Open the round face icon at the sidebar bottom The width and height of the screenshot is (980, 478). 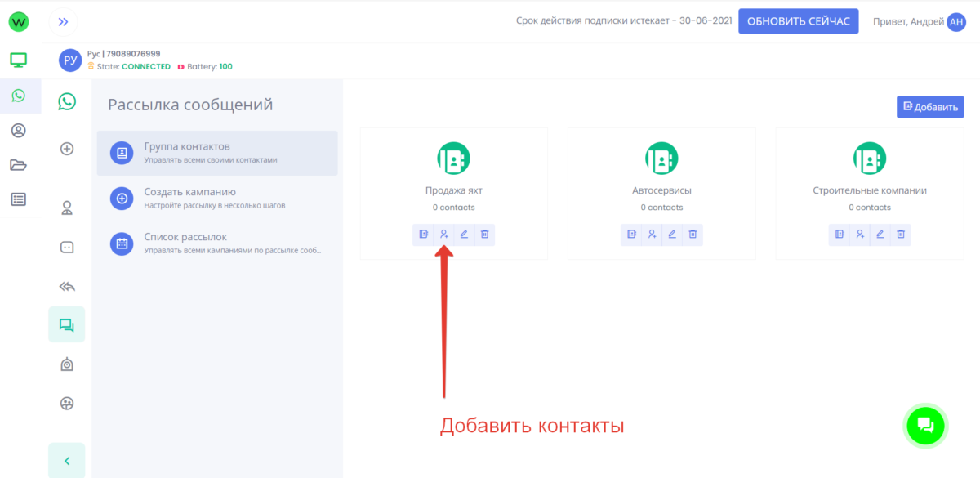(67, 403)
